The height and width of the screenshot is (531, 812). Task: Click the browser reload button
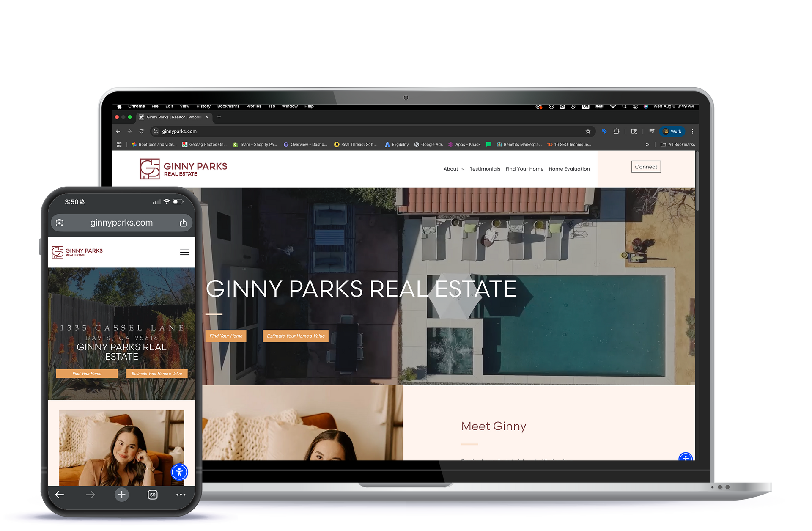142,132
